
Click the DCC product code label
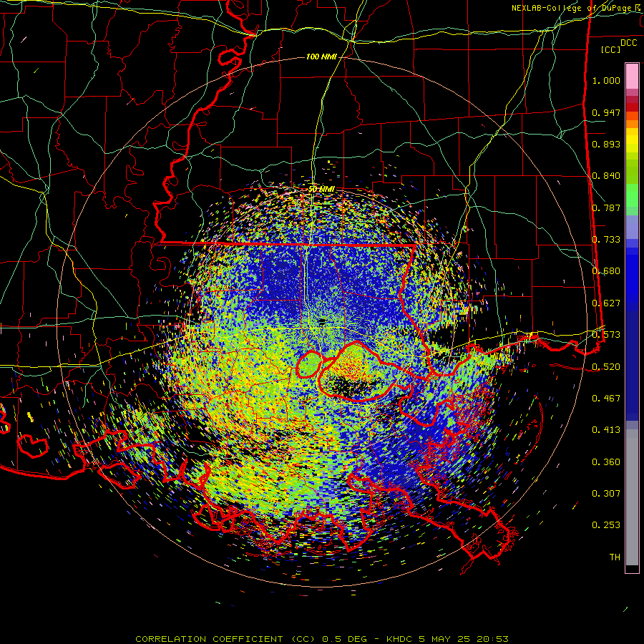click(x=629, y=43)
